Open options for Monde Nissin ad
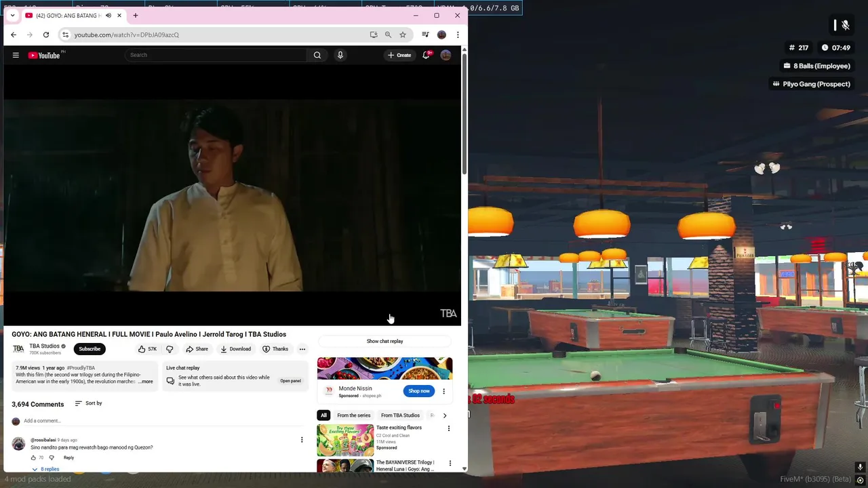868x488 pixels. click(x=443, y=391)
